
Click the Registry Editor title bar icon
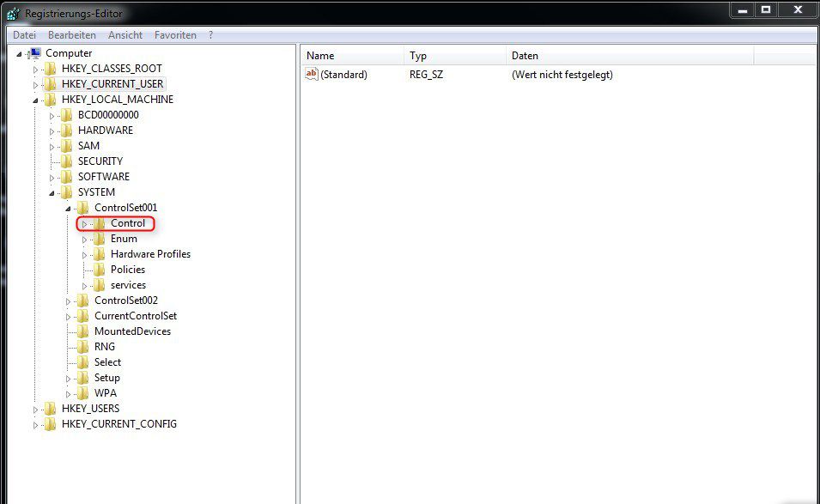click(x=13, y=14)
